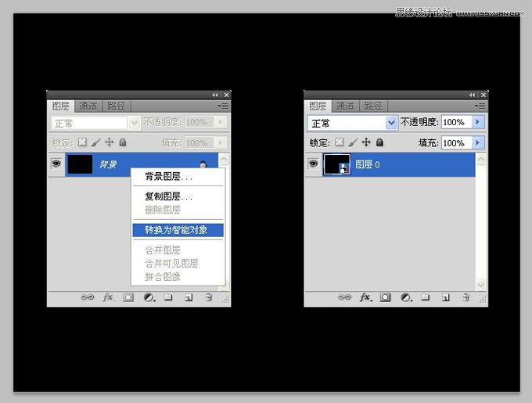
Task: Select 图层 tab in left panel
Action: 61,106
